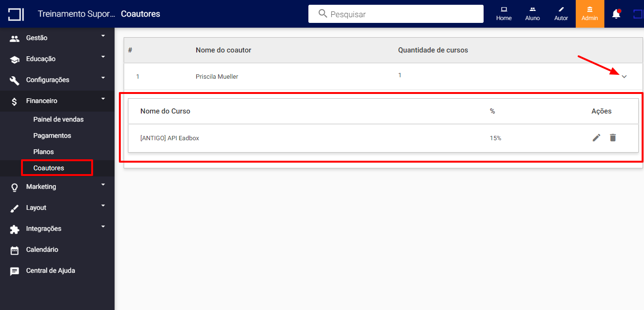Screen dimensions: 644x310
Task: Select the Coautores submenu item
Action: (x=49, y=168)
